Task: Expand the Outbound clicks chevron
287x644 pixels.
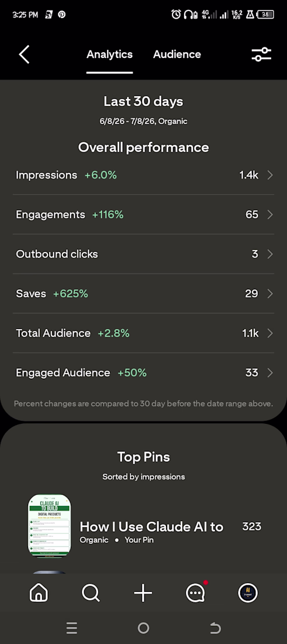Action: click(270, 254)
